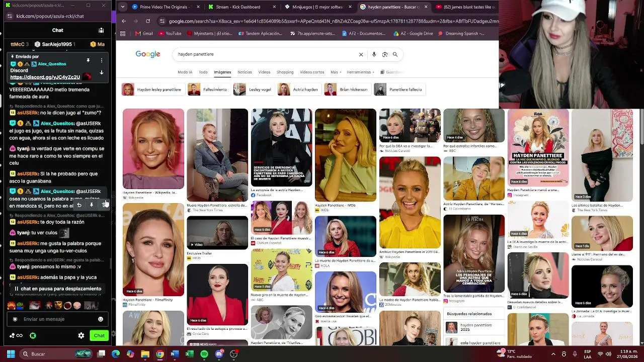Viewport: 644px width, 362px height.
Task: Submit search with magnifier icon
Action: click(395, 54)
